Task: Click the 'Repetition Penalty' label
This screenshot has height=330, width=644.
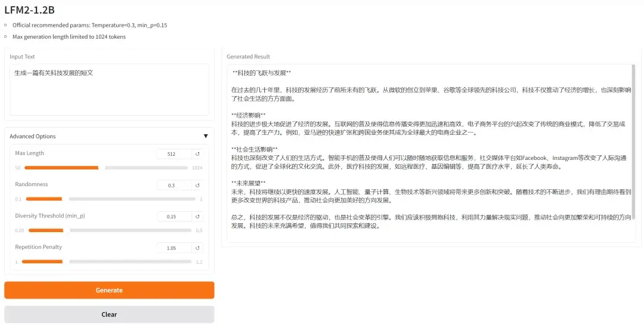Action: [39, 246]
